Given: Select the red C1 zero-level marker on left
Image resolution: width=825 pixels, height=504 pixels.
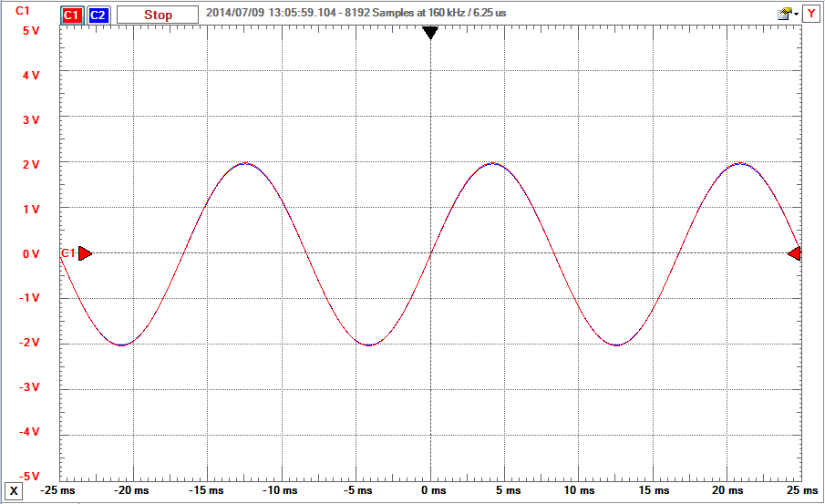Looking at the screenshot, I should tap(85, 253).
